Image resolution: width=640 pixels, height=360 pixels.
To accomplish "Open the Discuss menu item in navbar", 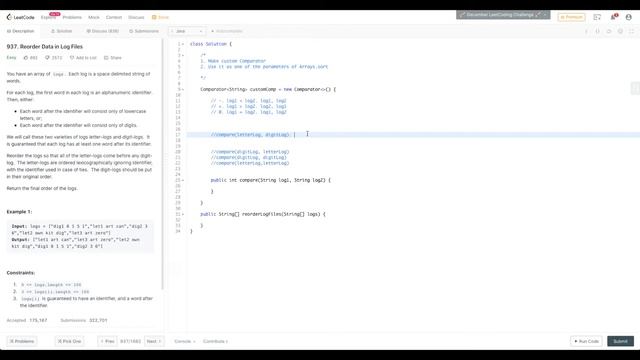I will (136, 17).
